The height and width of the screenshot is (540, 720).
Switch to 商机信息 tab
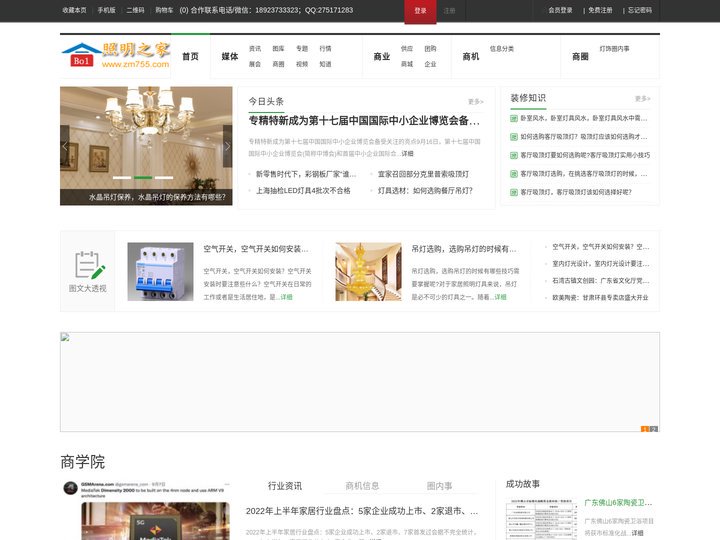[x=362, y=486]
